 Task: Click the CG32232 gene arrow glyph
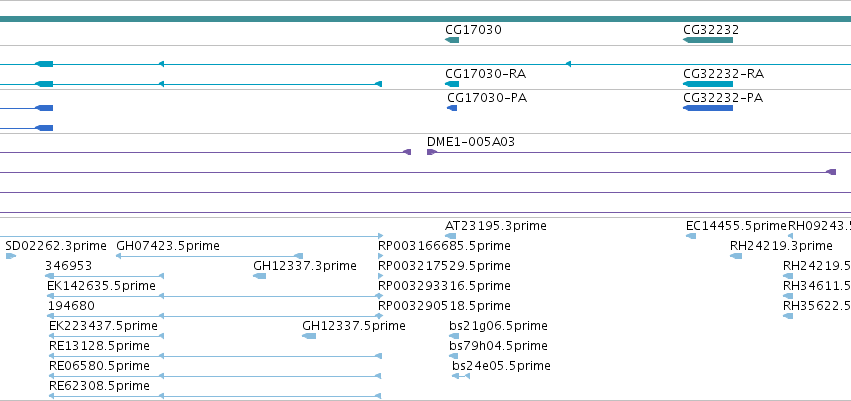coord(708,40)
